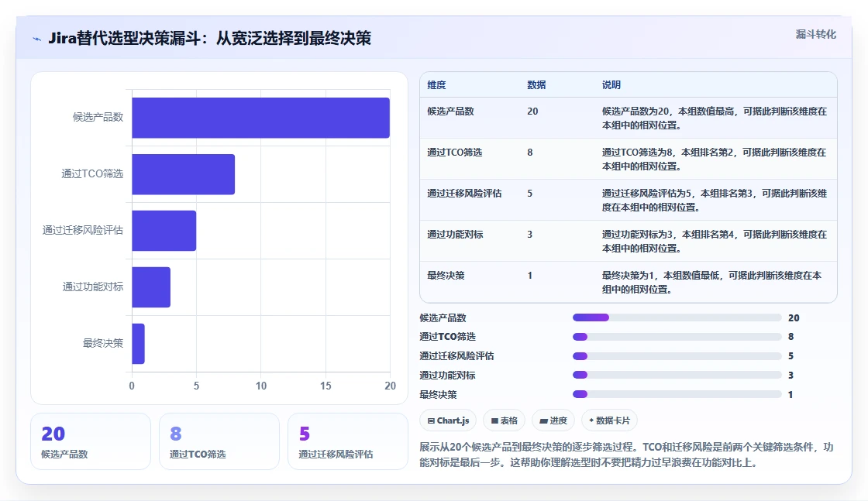
Task: Click the description saying 本组排名第3
Action: click(x=715, y=201)
